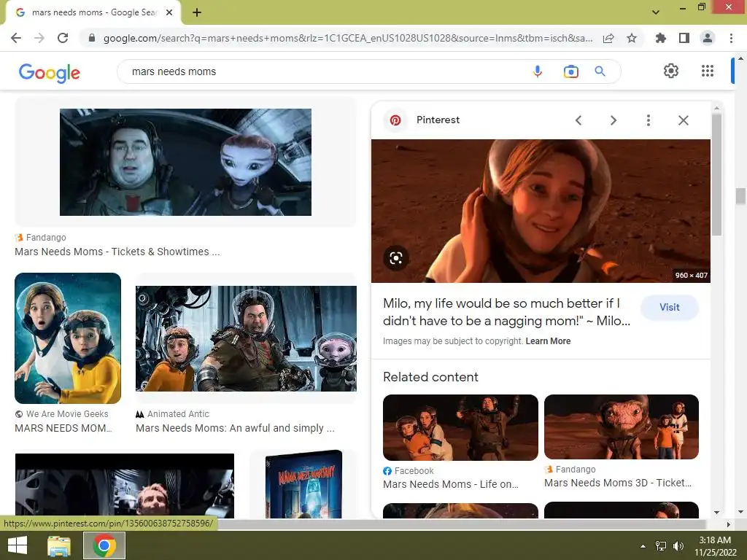Click the Google Lens icon on preview image
Image resolution: width=747 pixels, height=560 pixels.
coord(396,258)
